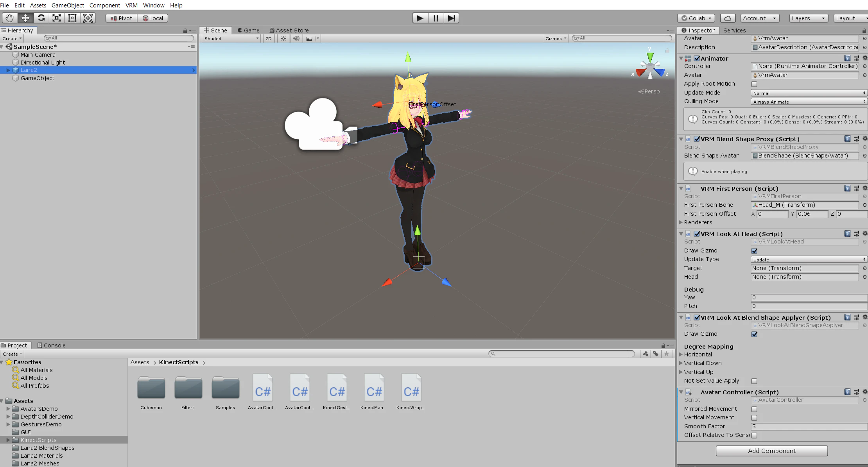
Task: Expand Lana2 in Hierarchy
Action: click(8, 70)
